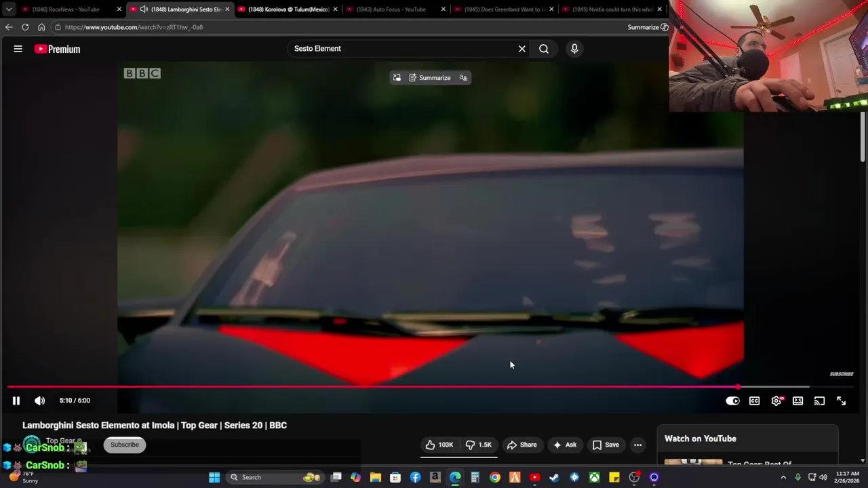Click icon left of video Summarize
Image resolution: width=868 pixels, height=488 pixels.
(x=397, y=78)
